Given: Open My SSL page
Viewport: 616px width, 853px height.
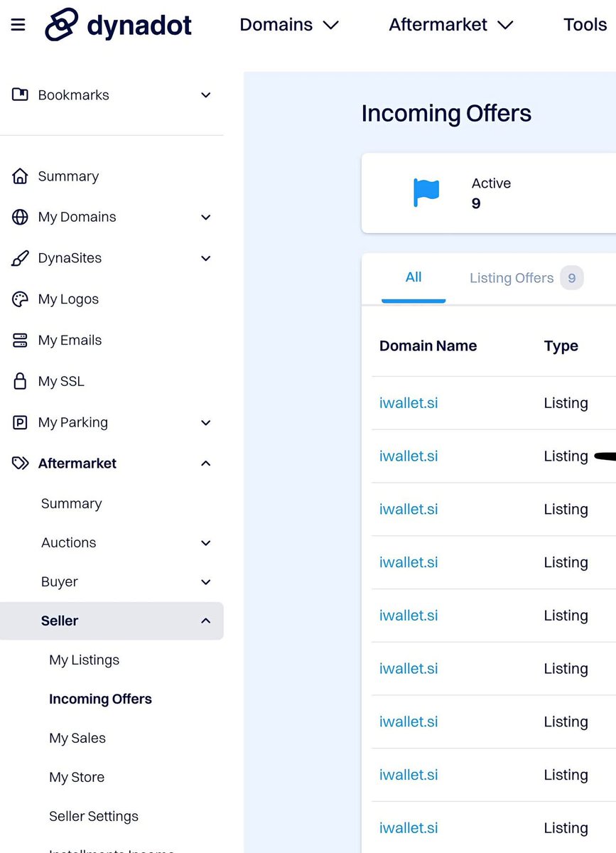Looking at the screenshot, I should 61,382.
